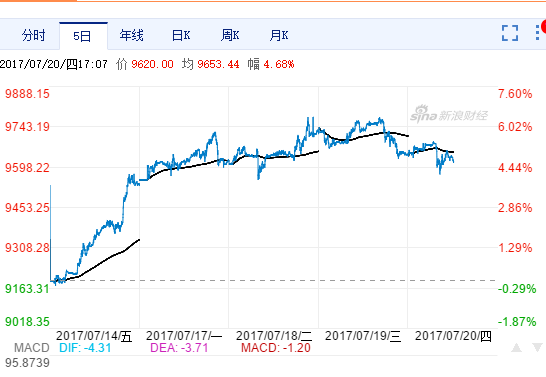This screenshot has width=546, height=377.
Task: Switch to the 日K tab
Action: point(181,36)
